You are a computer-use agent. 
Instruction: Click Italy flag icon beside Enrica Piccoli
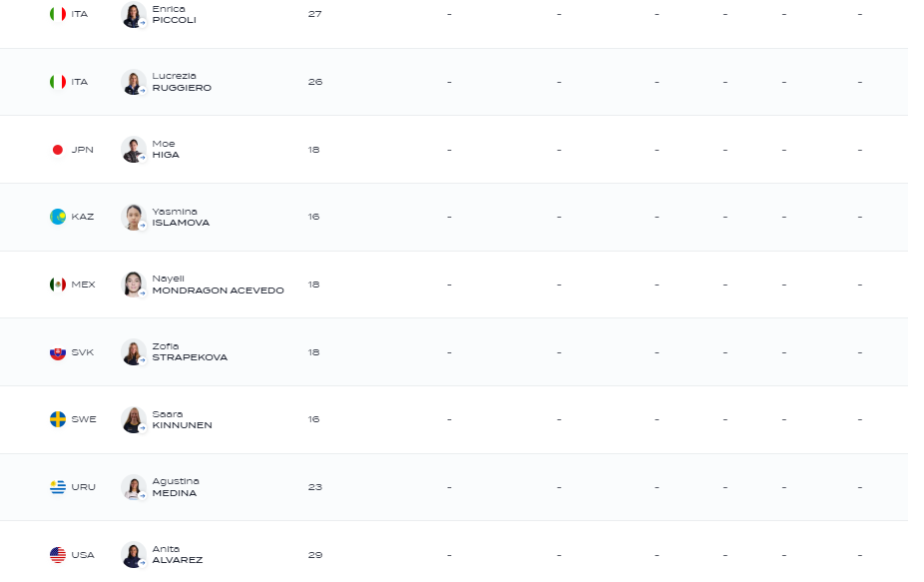point(58,14)
